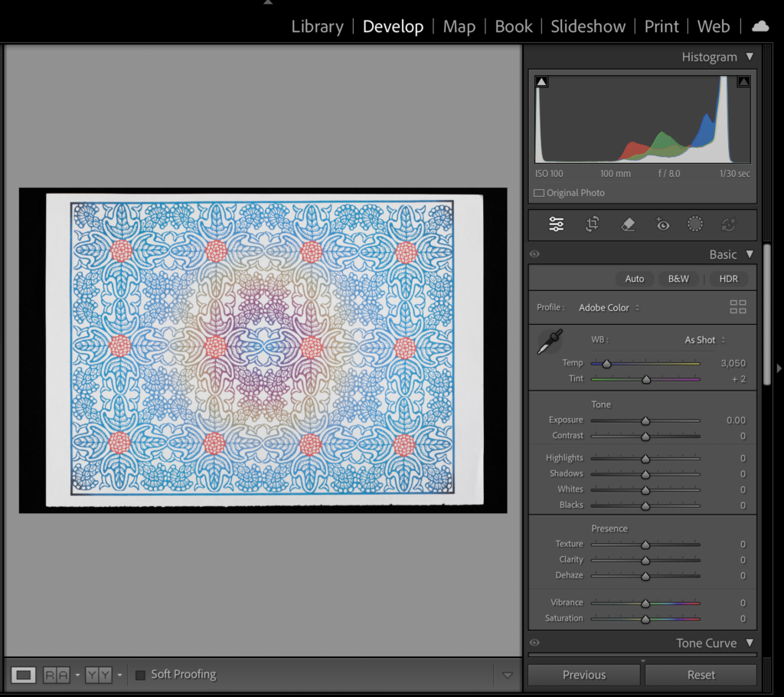Activate the Healing eraser tool
Viewport: 784px width, 697px height.
pyautogui.click(x=627, y=224)
